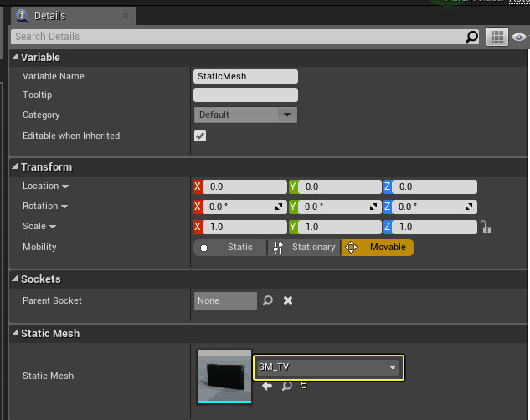The width and height of the screenshot is (530, 420).
Task: Open the Category Default dropdown
Action: click(x=245, y=115)
